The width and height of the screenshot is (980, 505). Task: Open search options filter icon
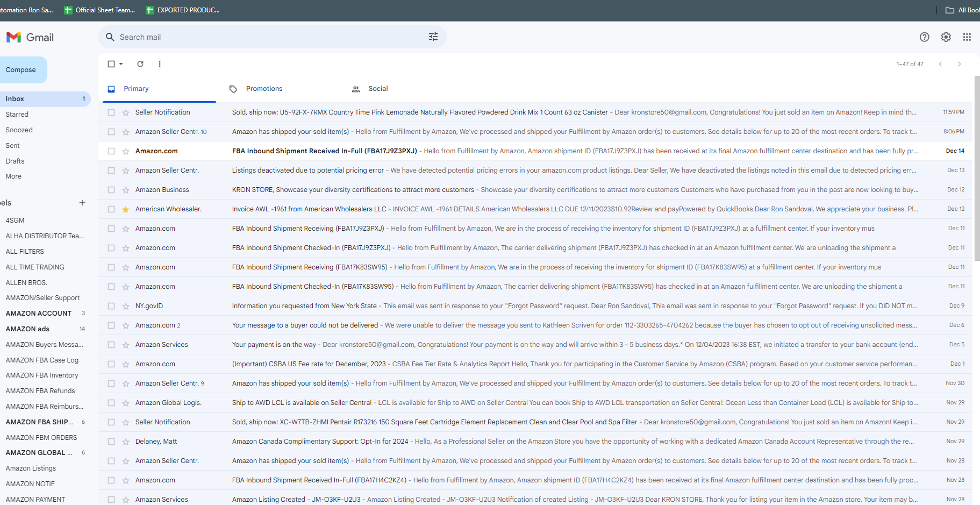pyautogui.click(x=433, y=37)
